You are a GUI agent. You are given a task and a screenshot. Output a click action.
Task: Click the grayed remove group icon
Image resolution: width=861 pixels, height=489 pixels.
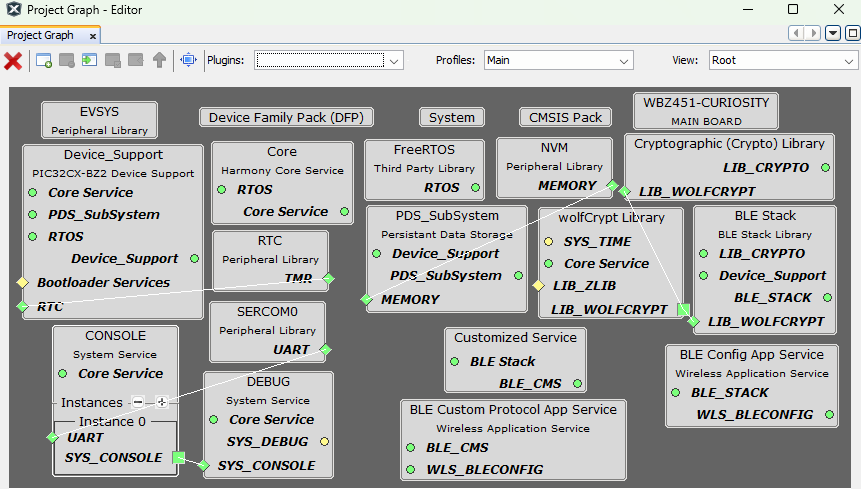(x=67, y=60)
